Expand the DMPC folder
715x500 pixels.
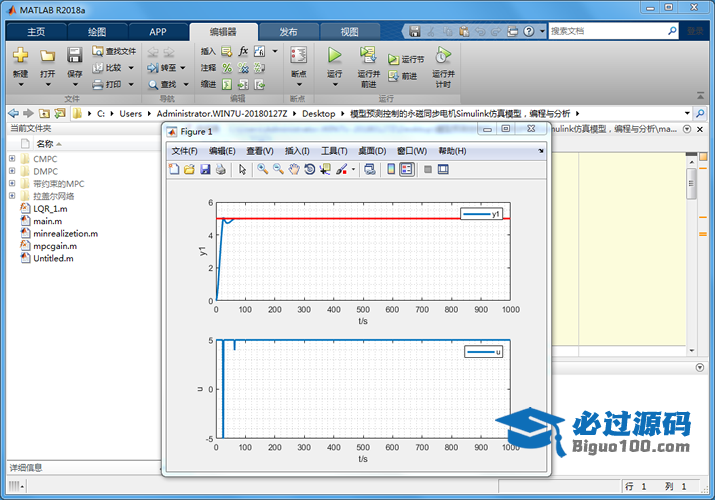[x=12, y=171]
